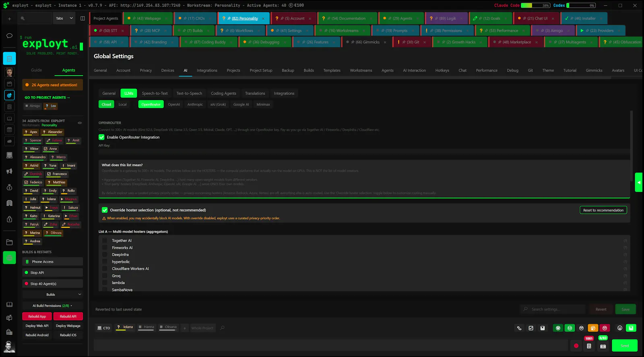Click the OpenRouter API Key input field

tap(364, 152)
